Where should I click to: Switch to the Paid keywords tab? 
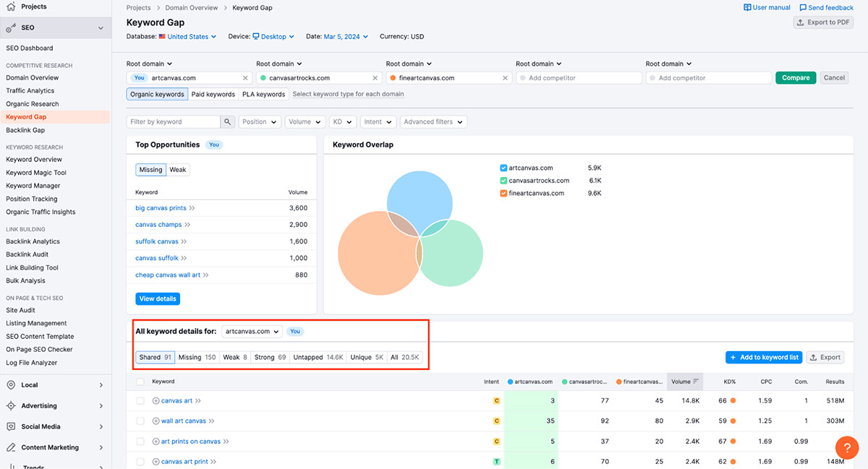pos(213,94)
